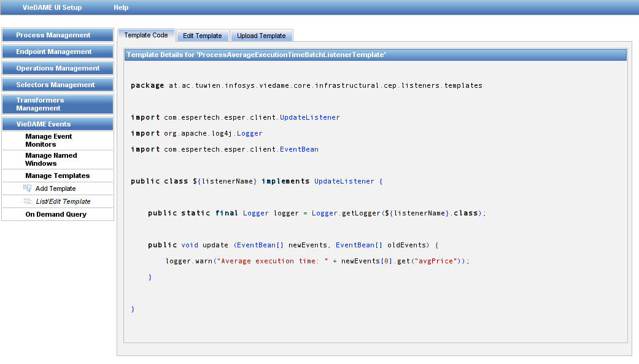Viewport: 639px width, 364px height.
Task: Expand the Operations Management section
Action: click(x=58, y=68)
